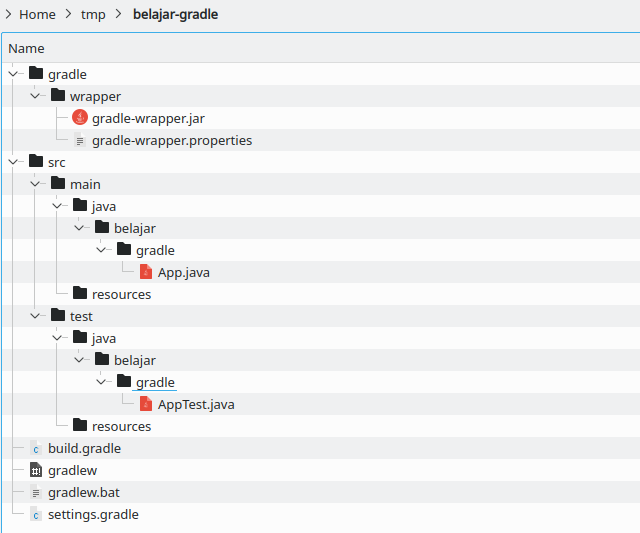Collapse the wrapper folder
The image size is (640, 533).
tap(35, 96)
